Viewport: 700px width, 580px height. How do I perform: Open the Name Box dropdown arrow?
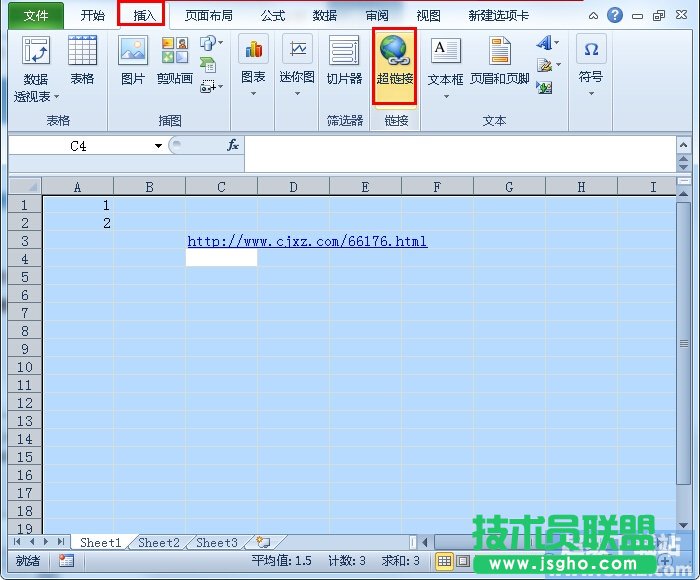158,146
